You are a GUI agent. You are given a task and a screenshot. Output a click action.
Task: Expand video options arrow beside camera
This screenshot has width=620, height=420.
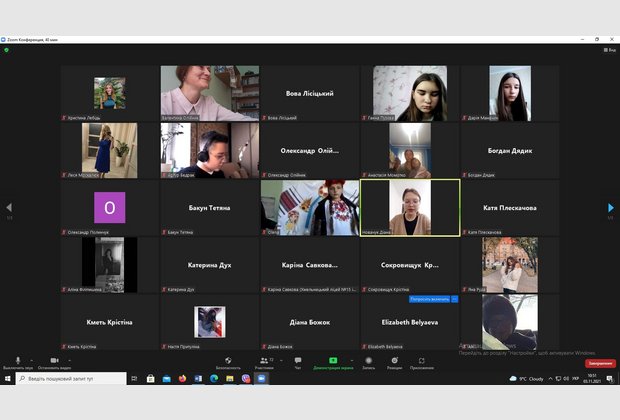[70, 358]
